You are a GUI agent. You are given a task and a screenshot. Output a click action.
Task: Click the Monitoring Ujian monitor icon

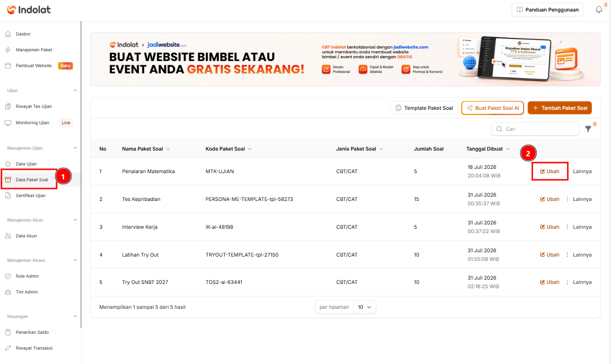click(8, 123)
